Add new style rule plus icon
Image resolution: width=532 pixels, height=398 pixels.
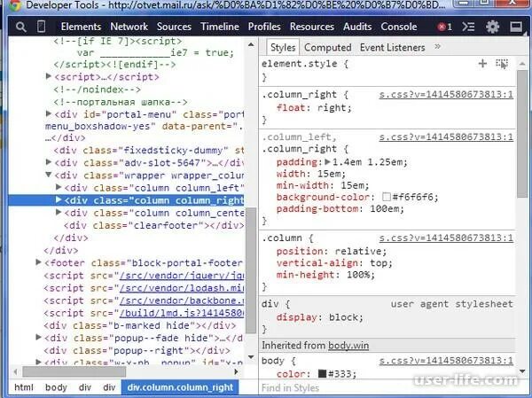pos(482,64)
